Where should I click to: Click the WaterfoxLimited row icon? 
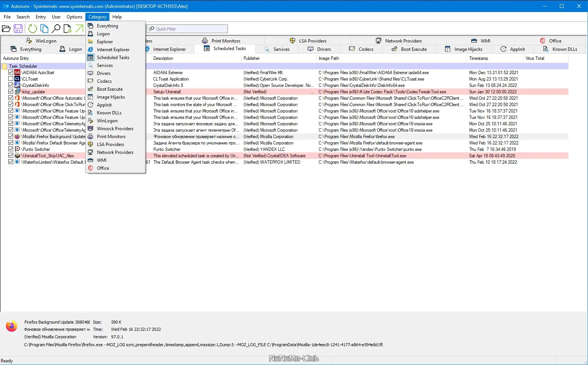(17, 162)
